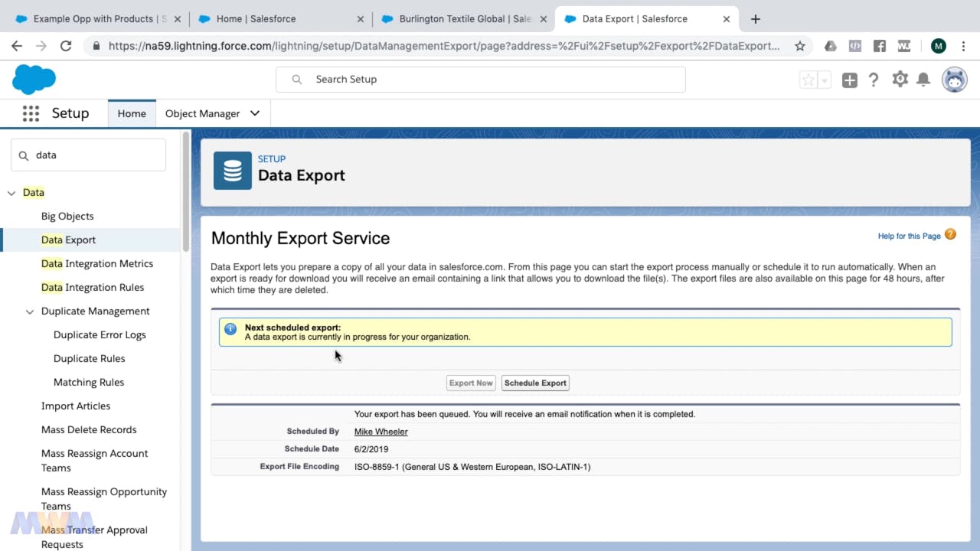Open Big Objects in the sidebar
The height and width of the screenshot is (551, 980).
click(67, 217)
